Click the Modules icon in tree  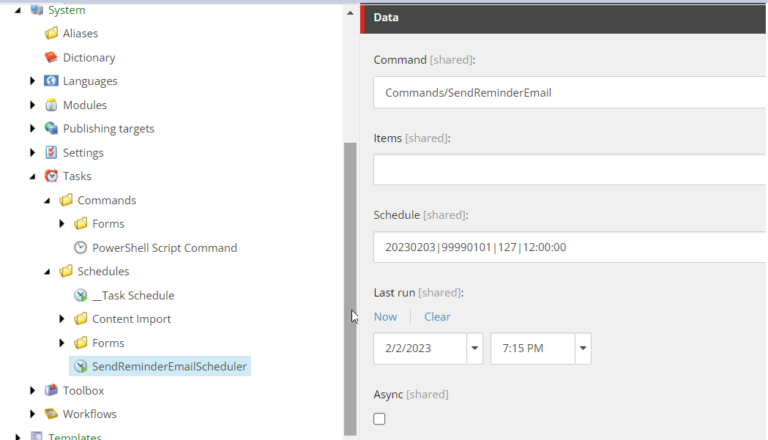pyautogui.click(x=51, y=105)
